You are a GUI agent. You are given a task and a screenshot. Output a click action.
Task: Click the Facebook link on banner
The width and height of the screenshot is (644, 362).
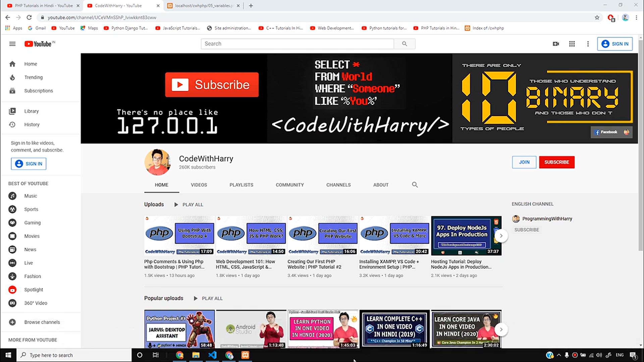(606, 132)
